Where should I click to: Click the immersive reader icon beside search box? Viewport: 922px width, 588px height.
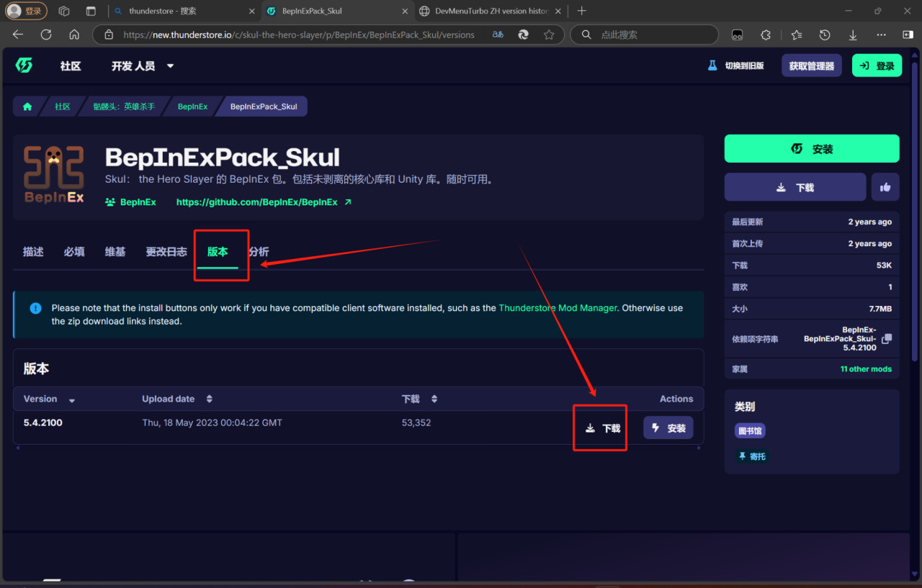(737, 35)
